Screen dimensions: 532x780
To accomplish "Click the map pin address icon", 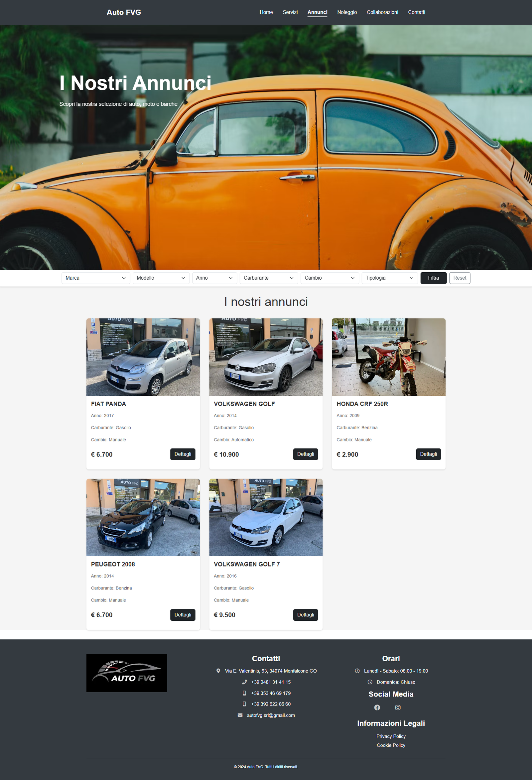I will point(218,671).
